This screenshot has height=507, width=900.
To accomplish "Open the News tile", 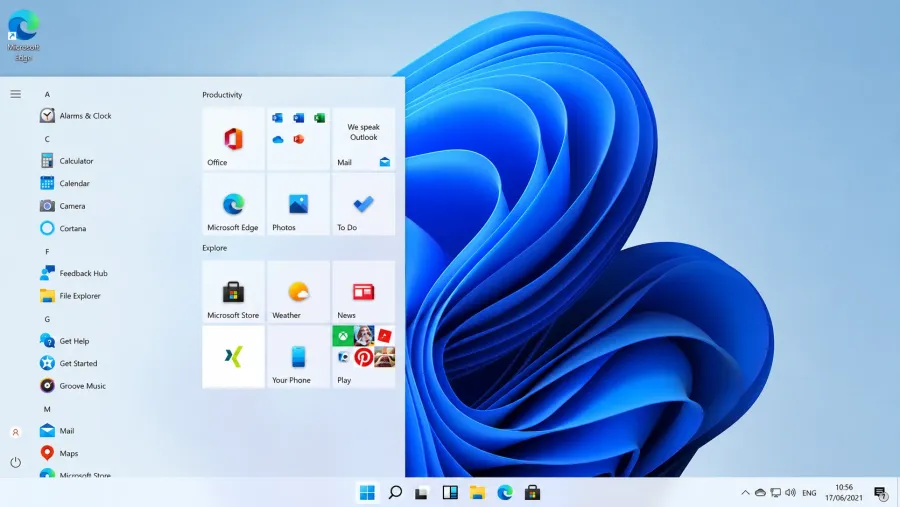I will [x=363, y=292].
